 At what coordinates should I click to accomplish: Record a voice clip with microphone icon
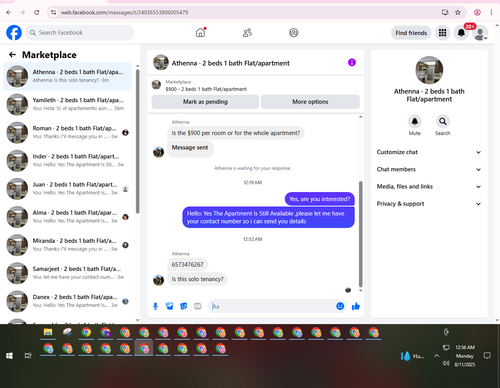point(155,306)
